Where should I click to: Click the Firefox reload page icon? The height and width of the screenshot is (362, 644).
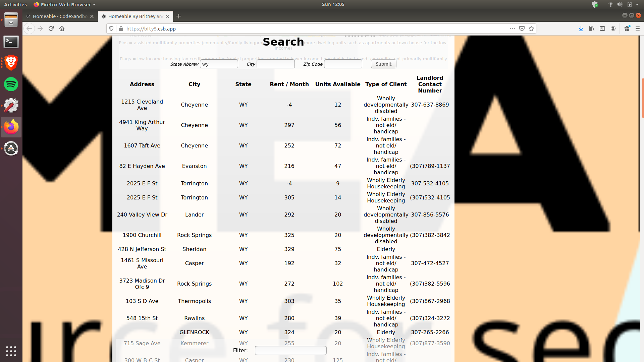point(51,28)
